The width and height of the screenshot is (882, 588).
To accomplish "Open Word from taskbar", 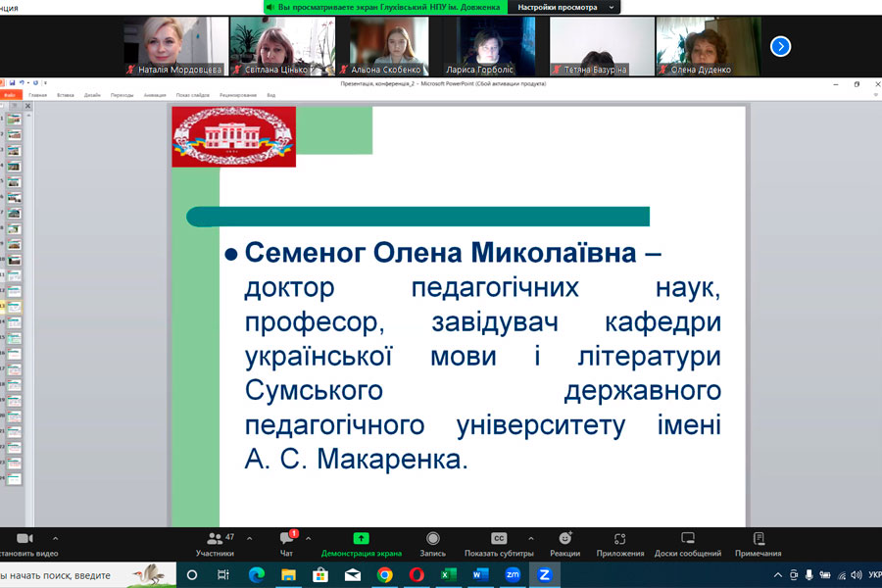I will click(480, 575).
